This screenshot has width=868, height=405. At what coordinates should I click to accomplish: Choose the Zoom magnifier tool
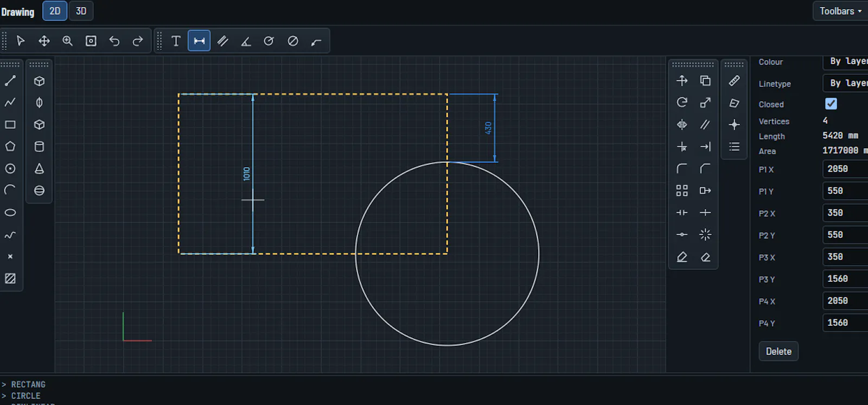tap(67, 41)
